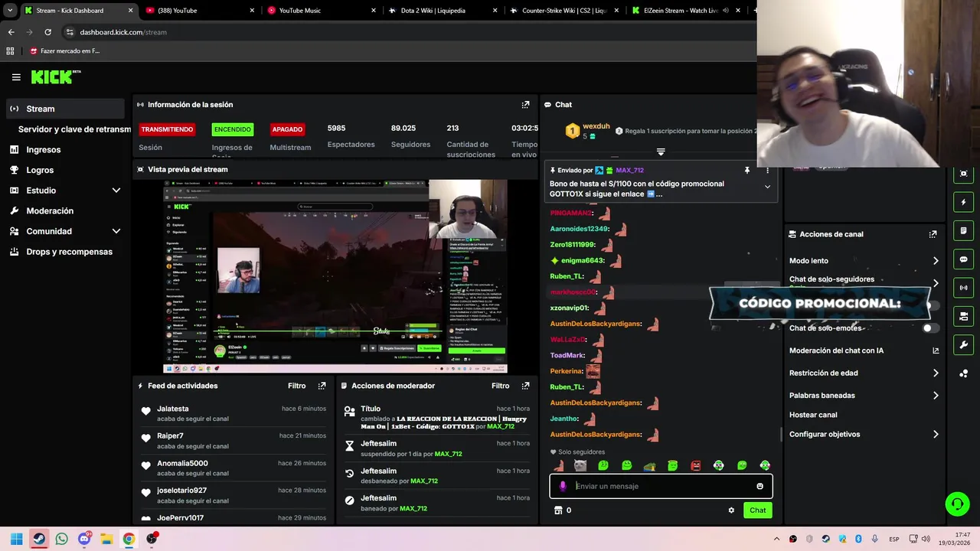980x551 pixels.
Task: Open external link for Moderación del chat con IA
Action: point(936,350)
